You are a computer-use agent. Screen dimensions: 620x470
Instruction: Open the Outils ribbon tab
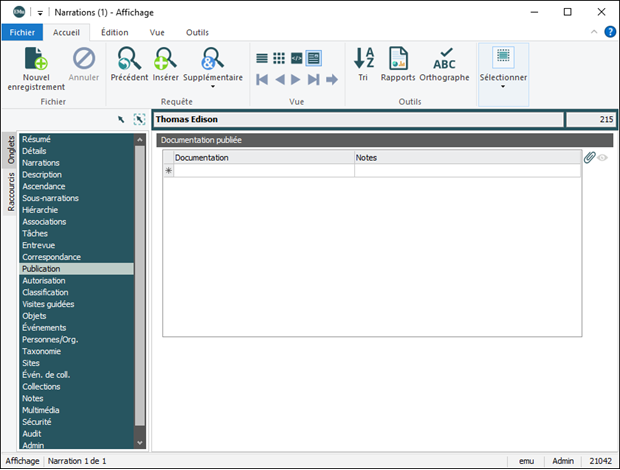[197, 32]
